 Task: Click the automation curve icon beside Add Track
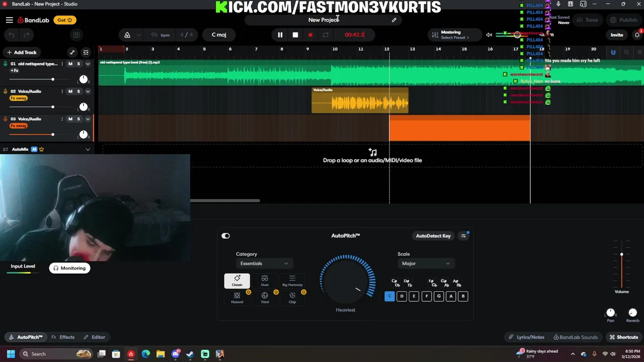pyautogui.click(x=72, y=52)
